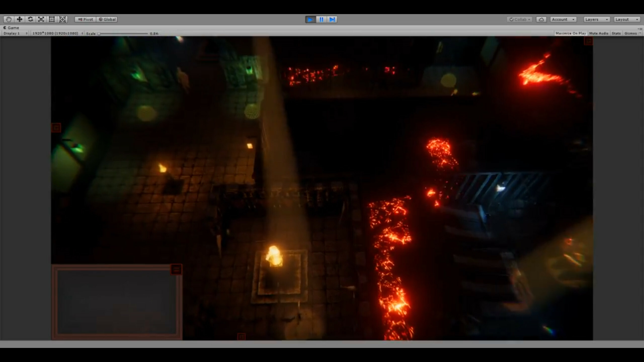Open the cloud services panel
The width and height of the screenshot is (644, 362).
point(541,19)
